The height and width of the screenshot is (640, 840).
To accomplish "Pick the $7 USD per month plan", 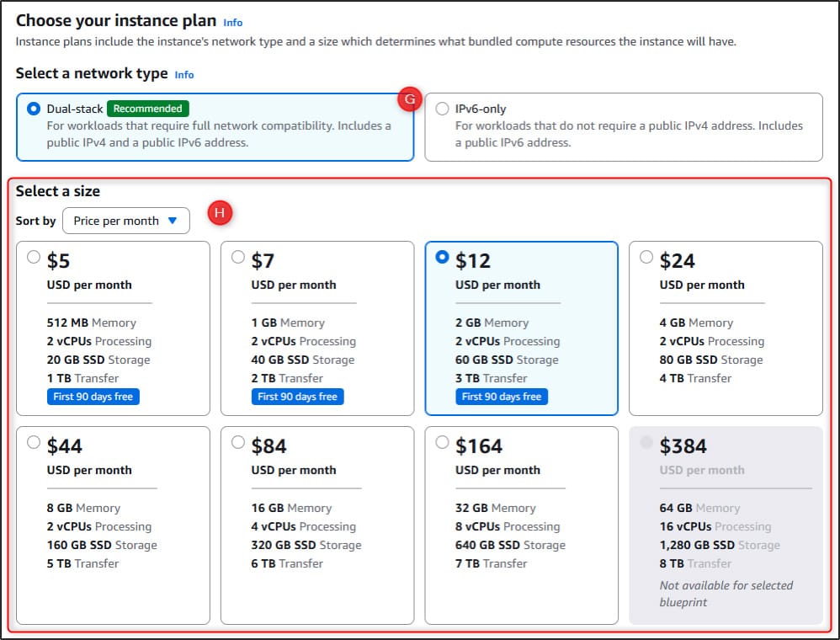I will click(x=238, y=258).
